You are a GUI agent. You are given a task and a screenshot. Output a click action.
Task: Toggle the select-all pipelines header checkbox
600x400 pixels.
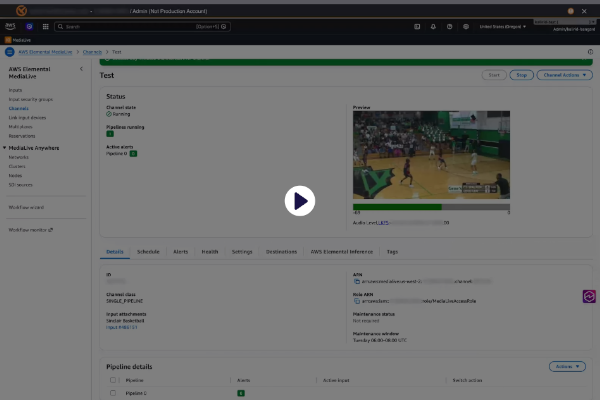pos(113,380)
